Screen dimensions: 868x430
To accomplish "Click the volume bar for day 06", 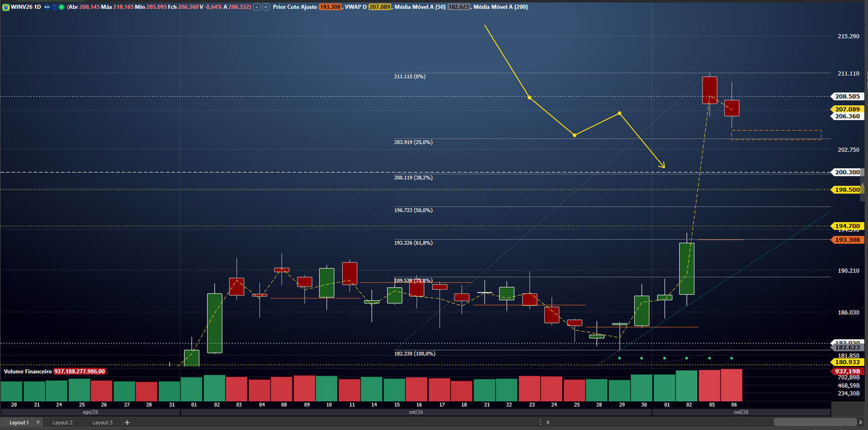I will (x=731, y=385).
